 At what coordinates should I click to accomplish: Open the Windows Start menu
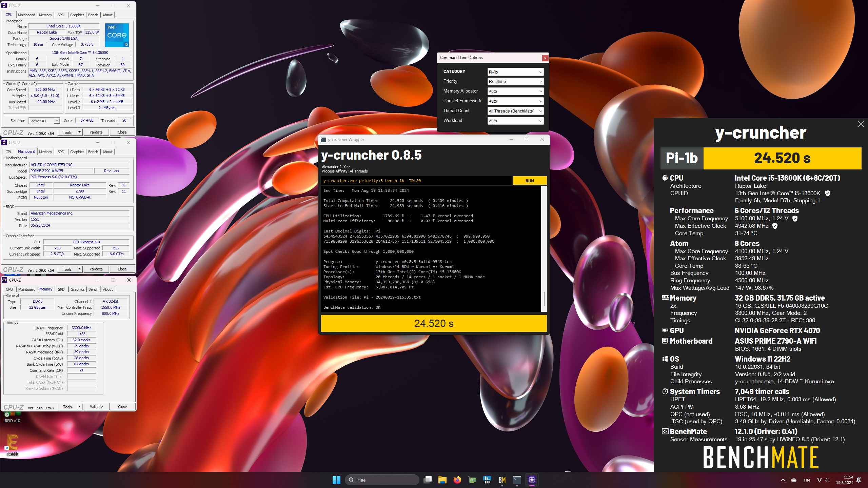coord(336,480)
